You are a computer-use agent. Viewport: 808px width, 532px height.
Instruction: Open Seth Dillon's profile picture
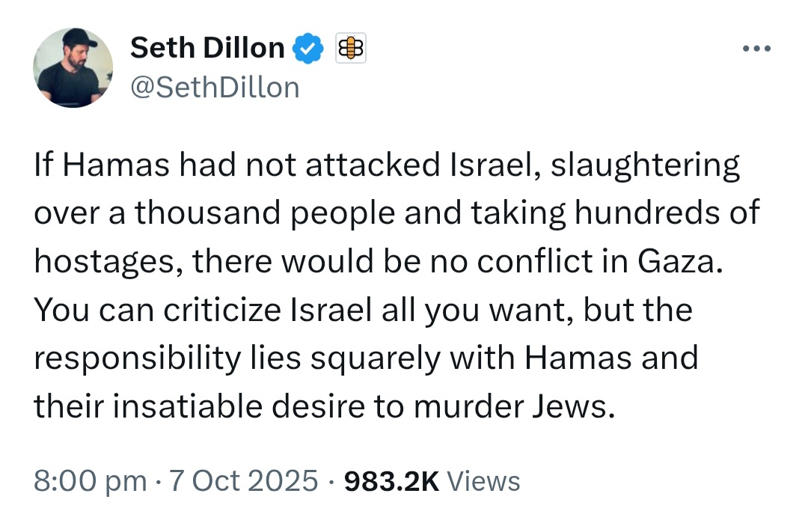point(73,67)
